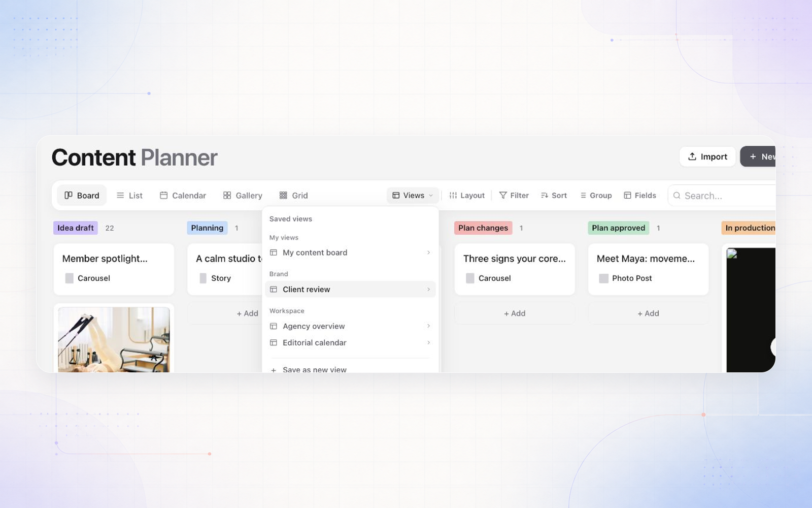Click the List tab's lines icon
Screen dimensions: 812x508
[120, 196]
